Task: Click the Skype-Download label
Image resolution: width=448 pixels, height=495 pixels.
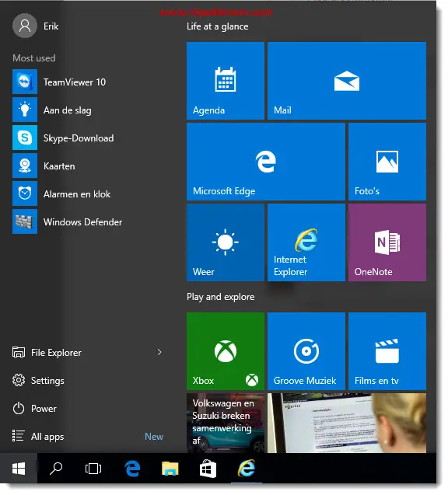Action: point(79,138)
